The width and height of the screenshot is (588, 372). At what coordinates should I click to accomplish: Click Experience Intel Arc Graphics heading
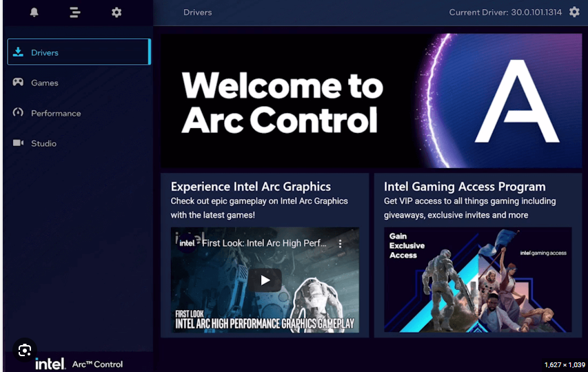tap(250, 187)
